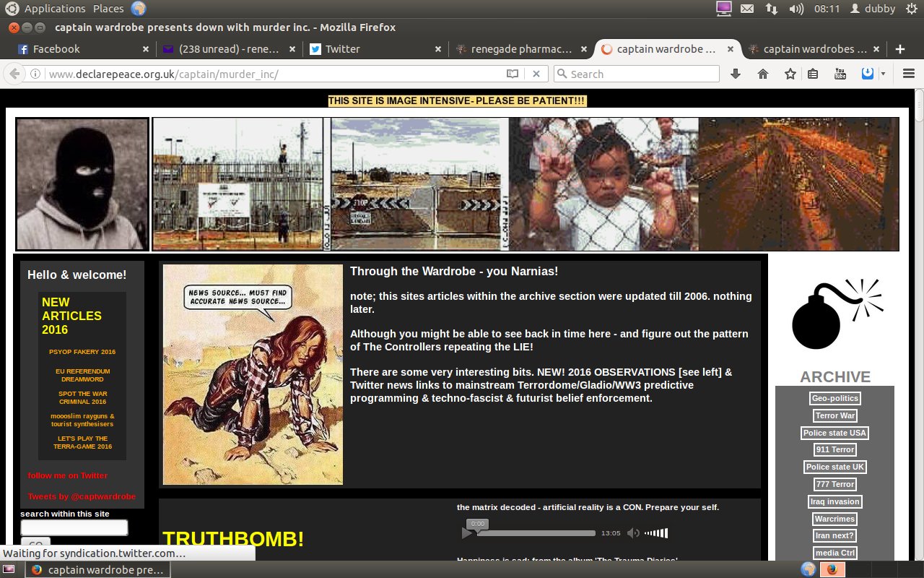The height and width of the screenshot is (578, 924).
Task: Open the Terror War archive button
Action: (835, 415)
